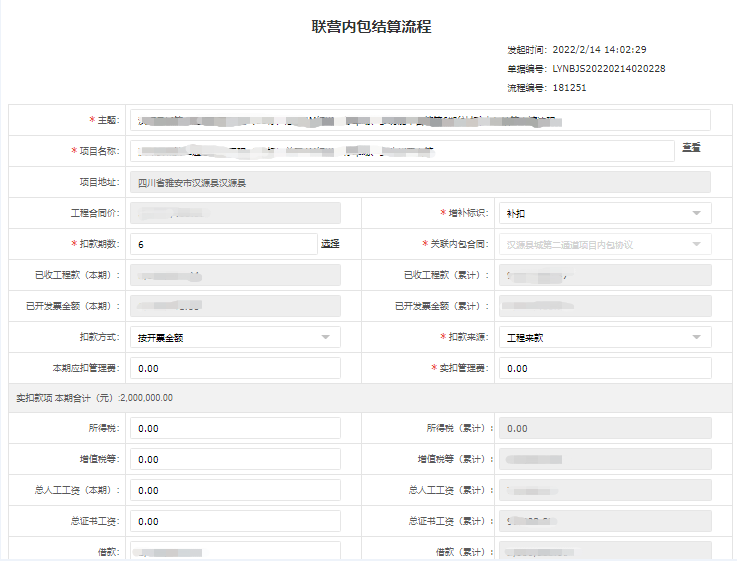The image size is (737, 561).
Task: Click the 本期应扣管理费 input field
Action: click(235, 369)
